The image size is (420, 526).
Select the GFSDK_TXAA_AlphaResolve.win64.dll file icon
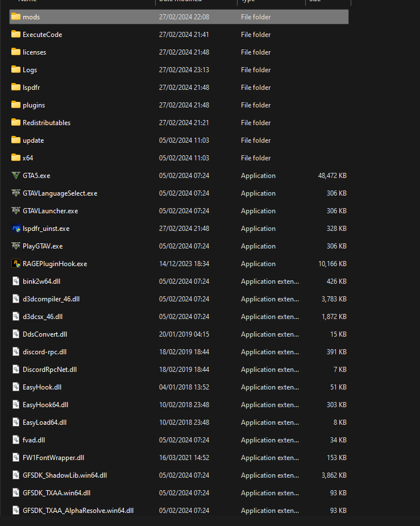[x=16, y=511]
